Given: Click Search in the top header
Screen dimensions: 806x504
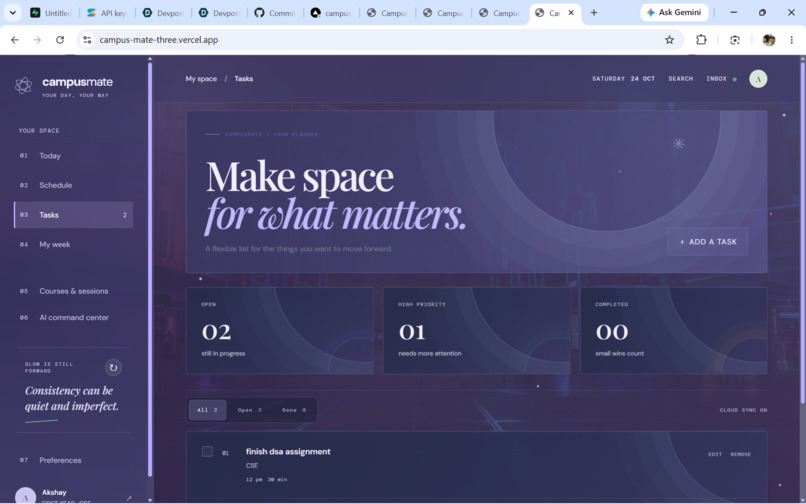Looking at the screenshot, I should pyautogui.click(x=681, y=79).
